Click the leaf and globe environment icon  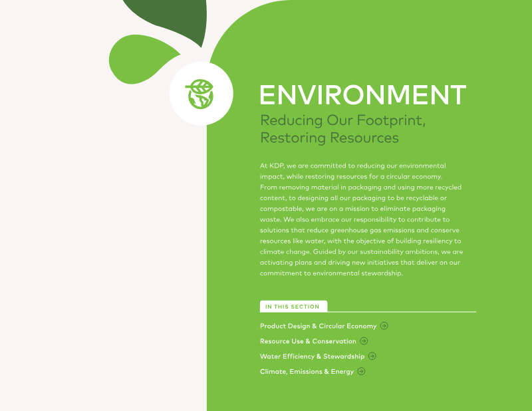coord(200,94)
